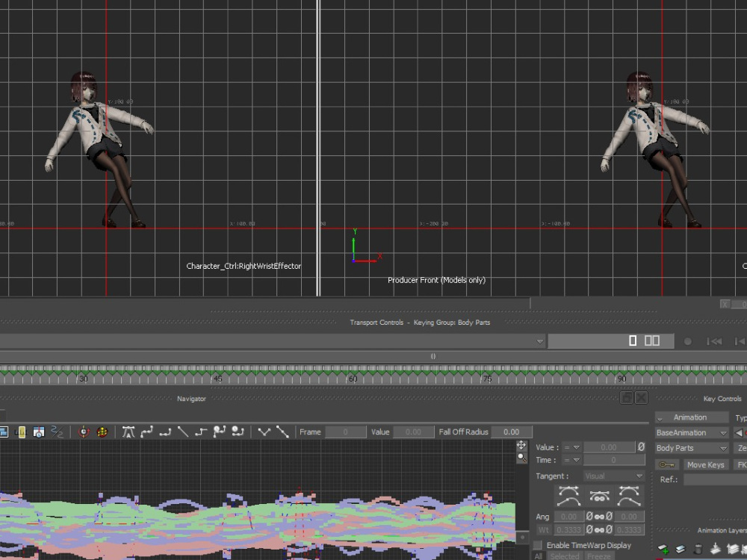Open the BaseAnimation layer dropdown

coord(692,432)
